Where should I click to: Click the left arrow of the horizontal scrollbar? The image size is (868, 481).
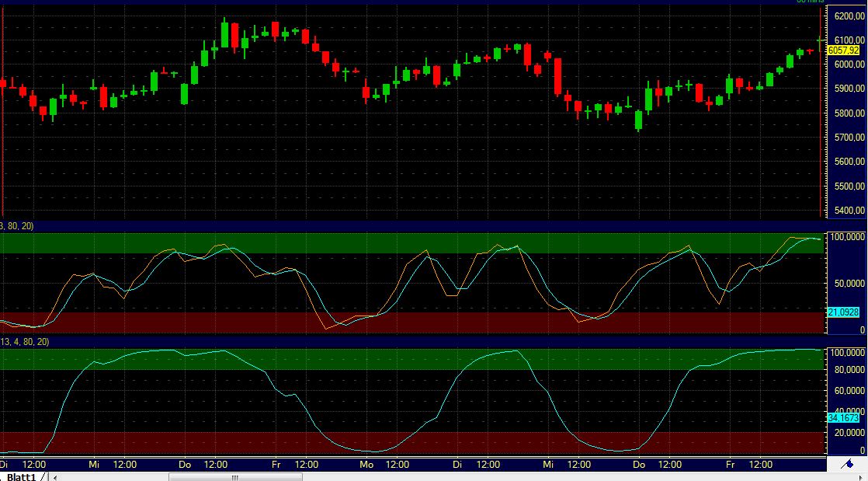54,477
